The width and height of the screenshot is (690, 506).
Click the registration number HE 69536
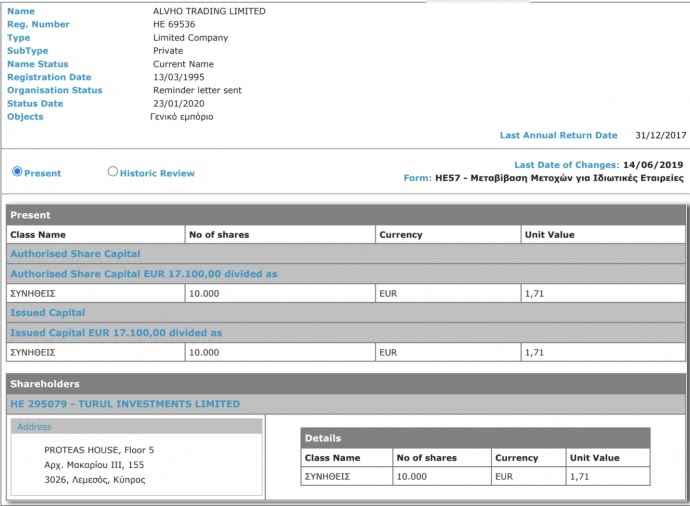pos(172,24)
